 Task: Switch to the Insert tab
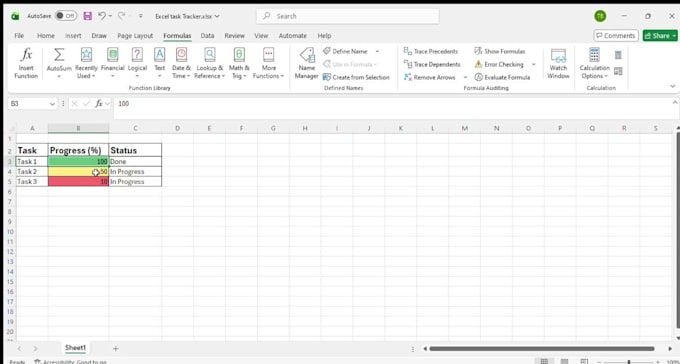[73, 36]
